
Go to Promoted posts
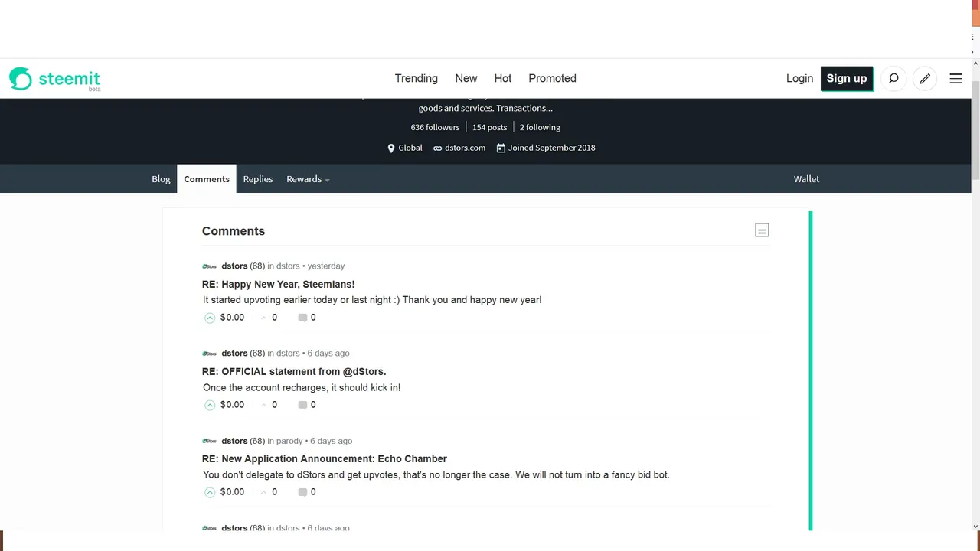click(x=552, y=78)
